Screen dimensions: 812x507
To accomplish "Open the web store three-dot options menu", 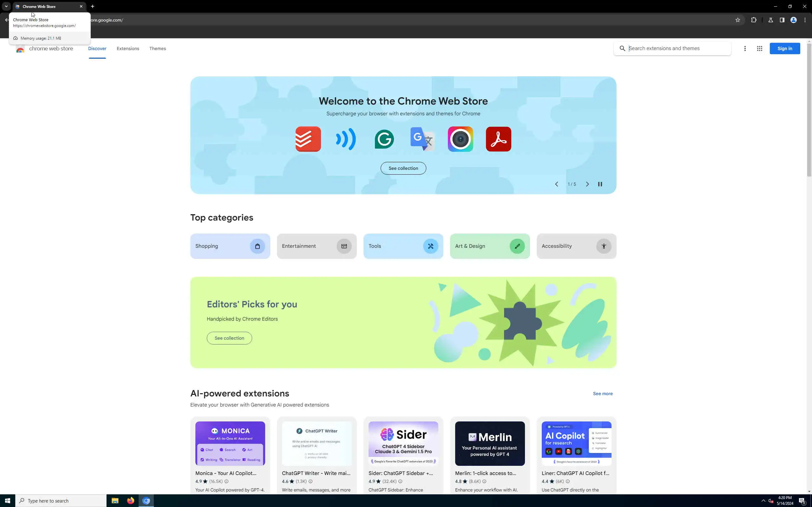I will point(744,48).
